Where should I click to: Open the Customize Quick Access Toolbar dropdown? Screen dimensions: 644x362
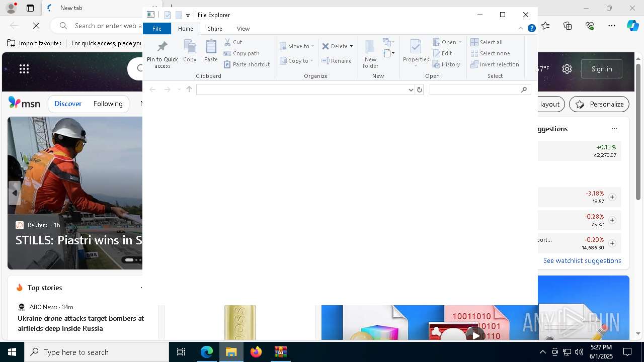(x=188, y=16)
